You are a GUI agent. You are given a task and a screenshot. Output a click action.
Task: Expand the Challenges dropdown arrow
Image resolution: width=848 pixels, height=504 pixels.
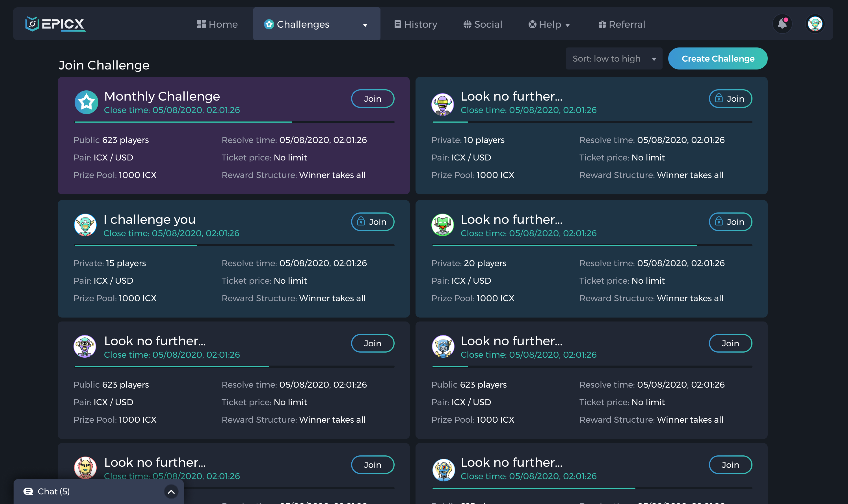(365, 25)
